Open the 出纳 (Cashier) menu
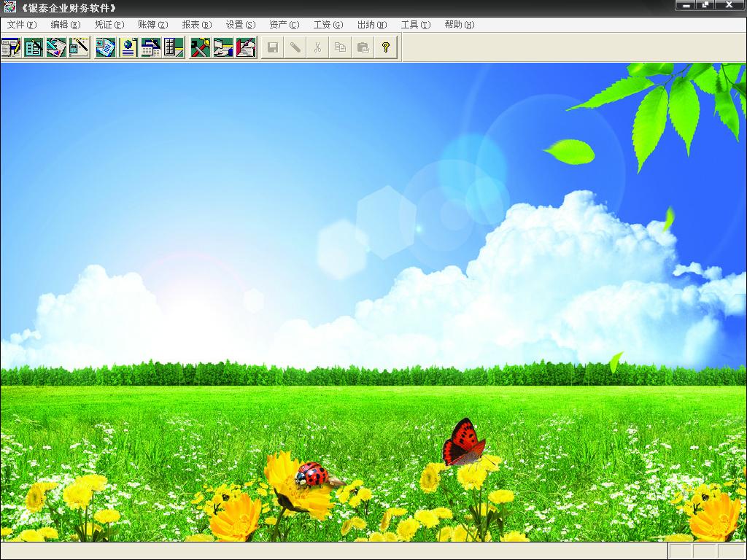747x560 pixels. 371,25
